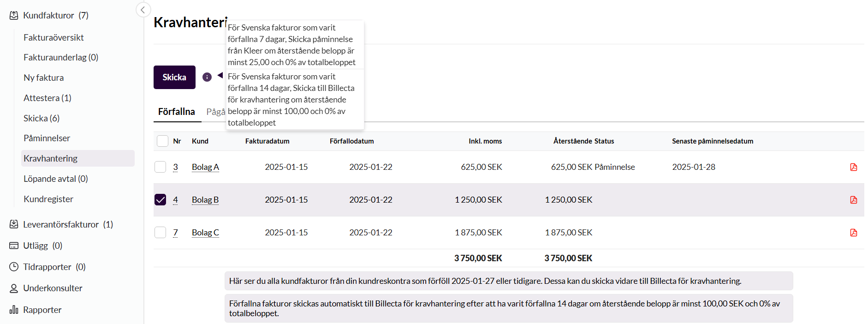Tick the checkbox for Bolag A
This screenshot has width=868, height=324.
click(160, 167)
